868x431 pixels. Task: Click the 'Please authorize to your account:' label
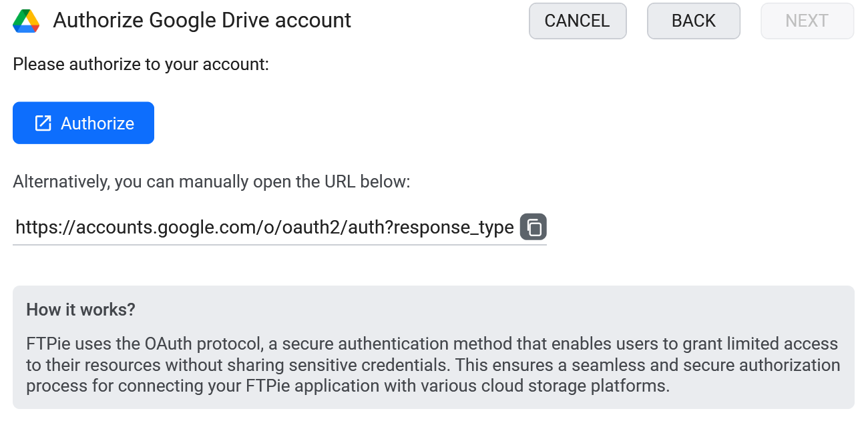(141, 65)
